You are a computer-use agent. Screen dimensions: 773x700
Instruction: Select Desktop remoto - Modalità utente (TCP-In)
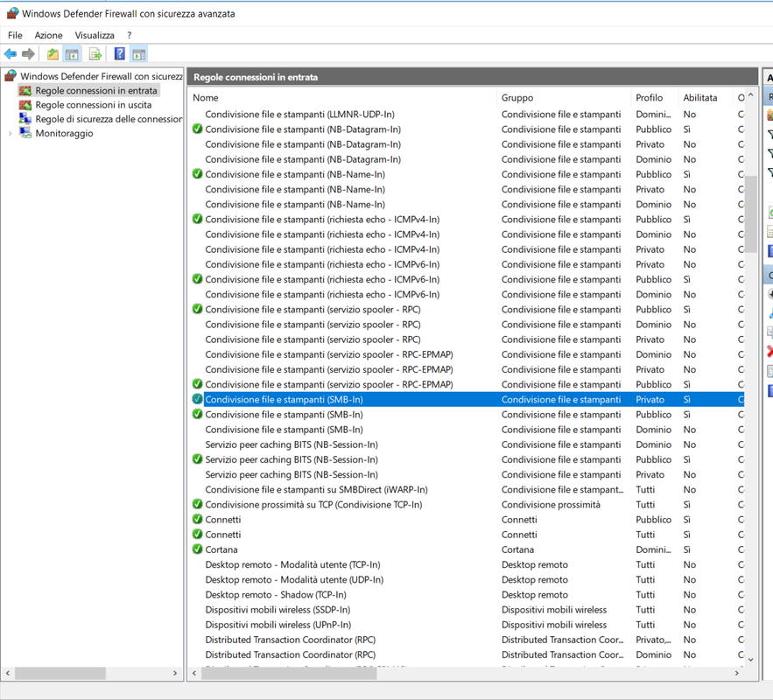coord(293,564)
